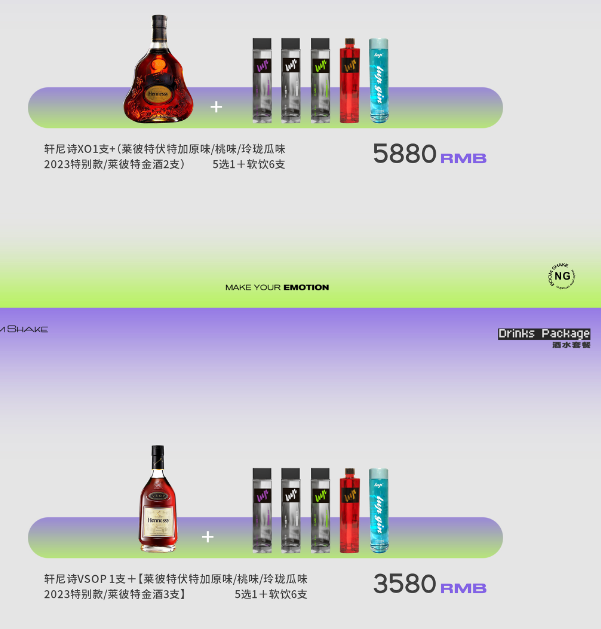Click the 5880 RMB price
The image size is (601, 629).
coord(430,154)
